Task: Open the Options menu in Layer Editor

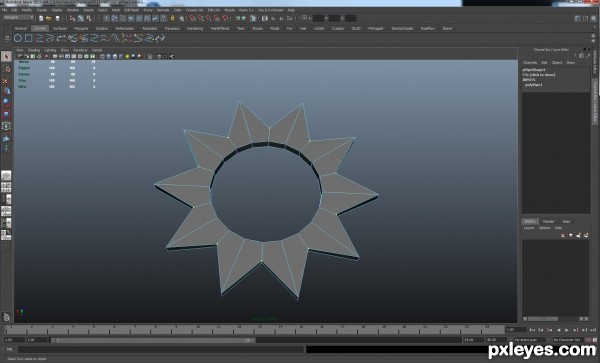Action: pos(544,228)
